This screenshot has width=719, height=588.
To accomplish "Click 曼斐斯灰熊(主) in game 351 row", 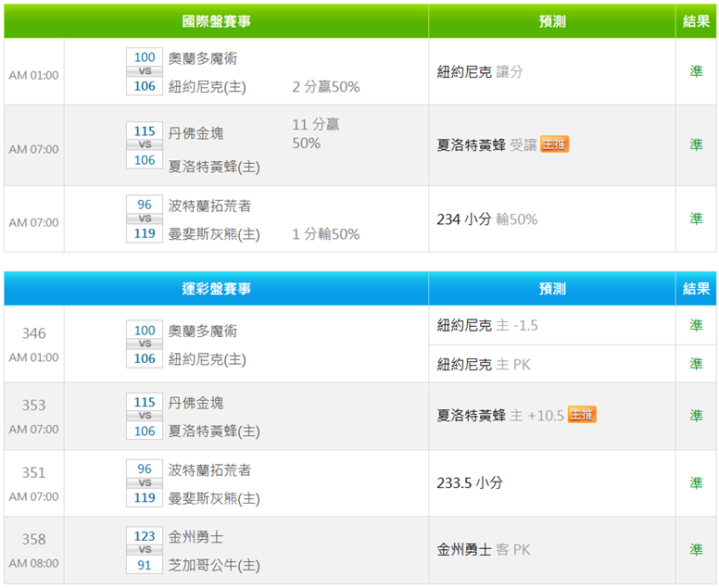I will (x=214, y=498).
